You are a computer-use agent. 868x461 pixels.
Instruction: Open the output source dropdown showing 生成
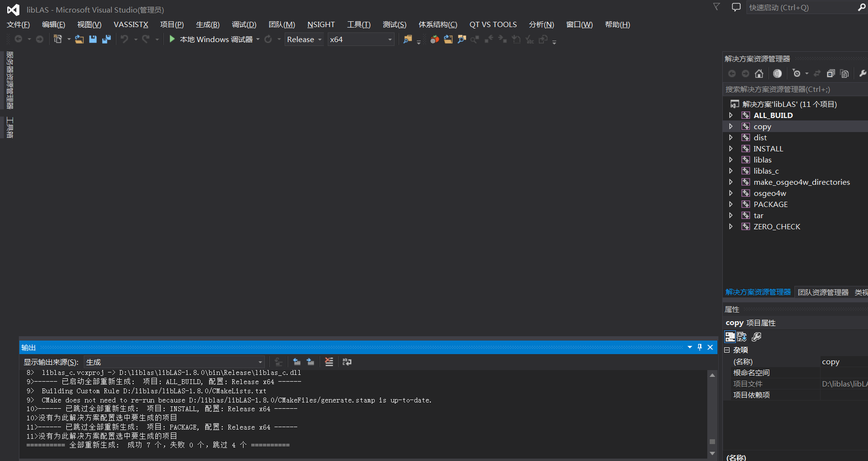[174, 362]
